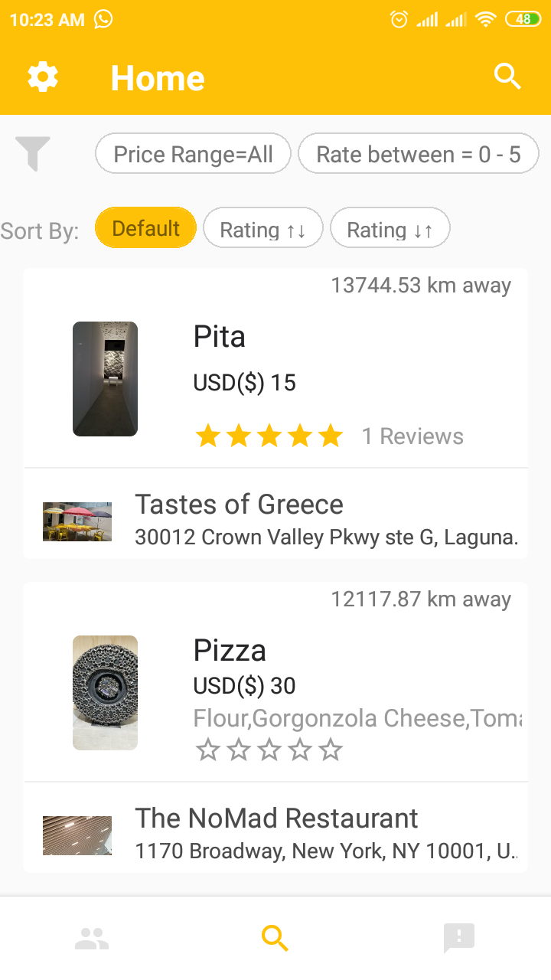Tap the search icon in header

(507, 77)
